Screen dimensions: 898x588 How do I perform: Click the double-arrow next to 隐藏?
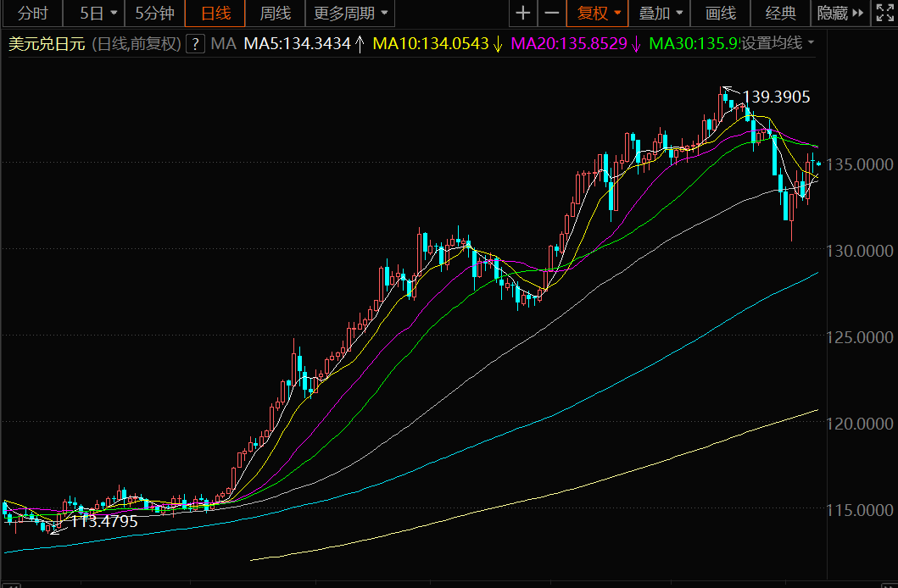tap(857, 14)
